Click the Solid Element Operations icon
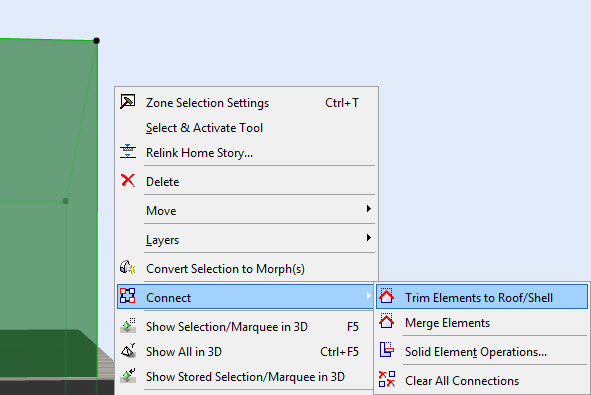 (387, 350)
